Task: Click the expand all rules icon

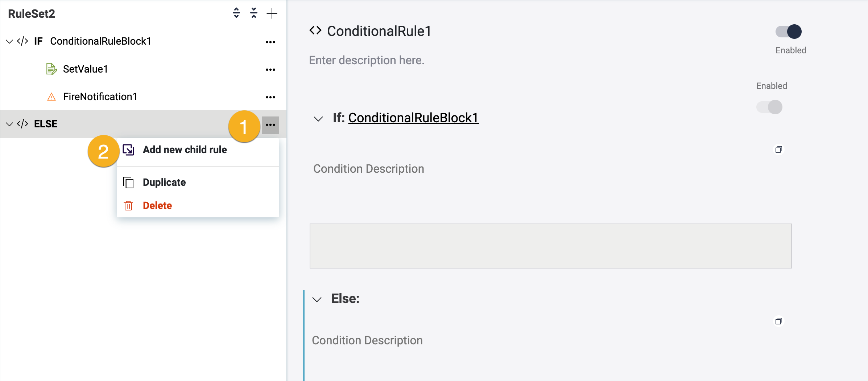Action: [x=236, y=13]
